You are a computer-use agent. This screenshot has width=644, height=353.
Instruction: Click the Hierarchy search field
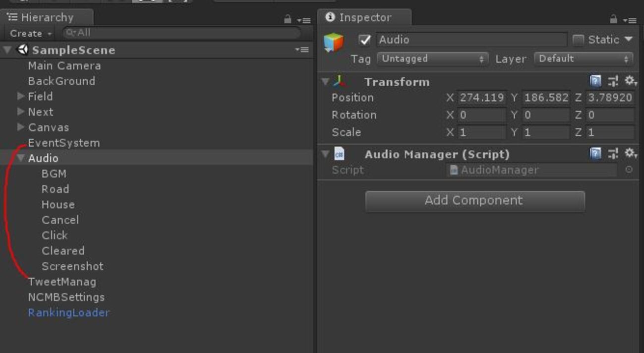point(181,33)
